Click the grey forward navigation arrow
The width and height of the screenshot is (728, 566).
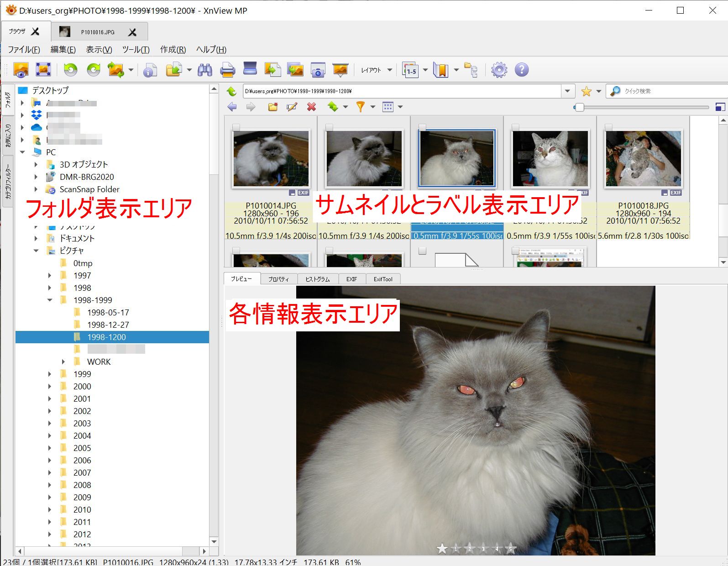pos(251,107)
